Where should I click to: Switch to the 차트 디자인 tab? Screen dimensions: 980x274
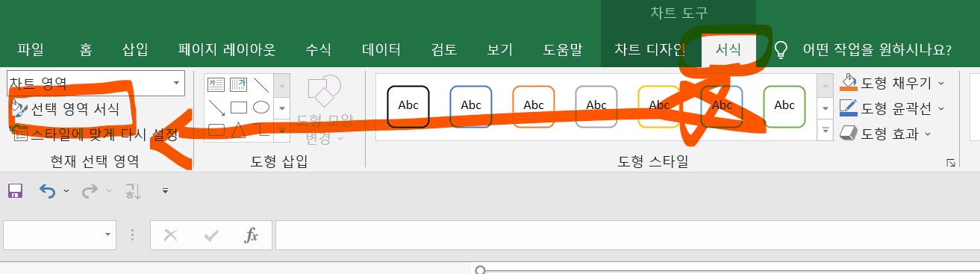649,50
